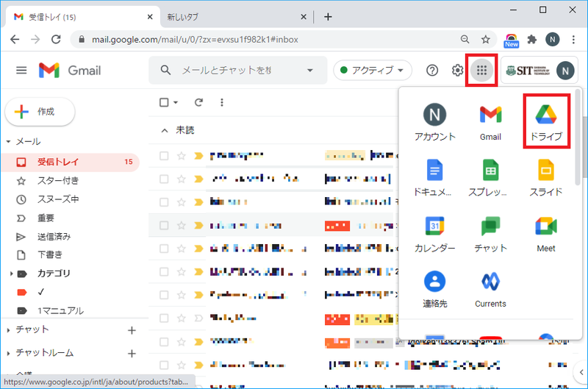The image size is (588, 389).
Task: Go back in browser history
Action: 15,40
